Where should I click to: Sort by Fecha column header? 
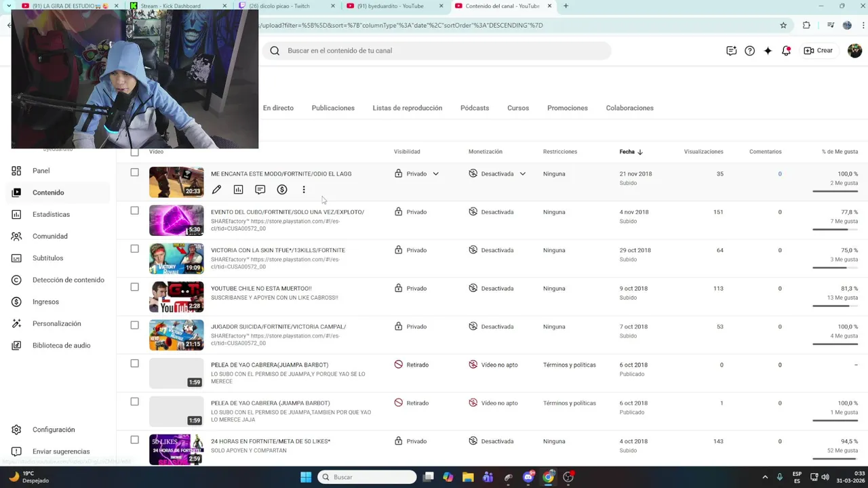[631, 152]
